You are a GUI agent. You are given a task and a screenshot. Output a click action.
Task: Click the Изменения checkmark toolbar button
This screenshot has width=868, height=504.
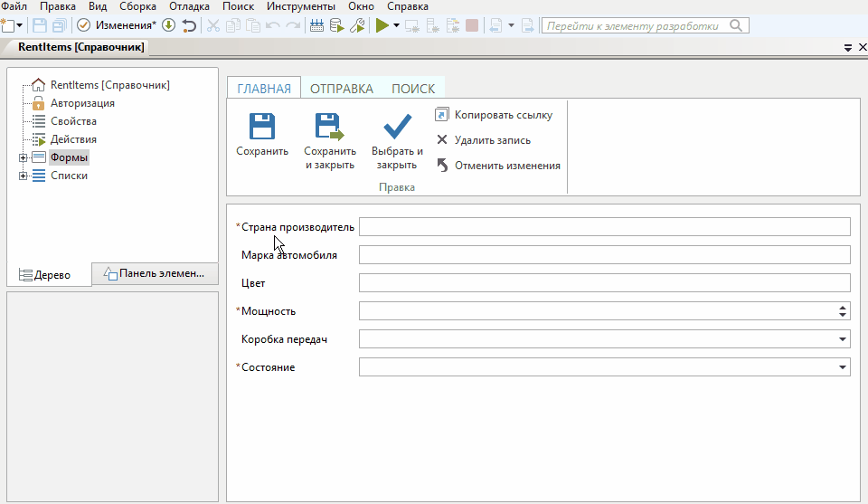tap(83, 25)
